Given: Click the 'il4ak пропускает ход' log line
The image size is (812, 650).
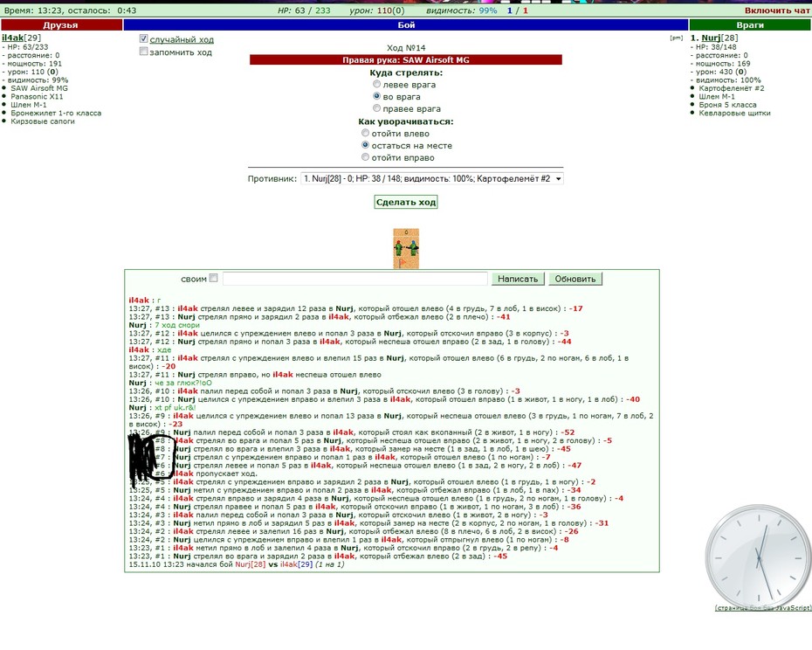Looking at the screenshot, I should click(x=215, y=474).
